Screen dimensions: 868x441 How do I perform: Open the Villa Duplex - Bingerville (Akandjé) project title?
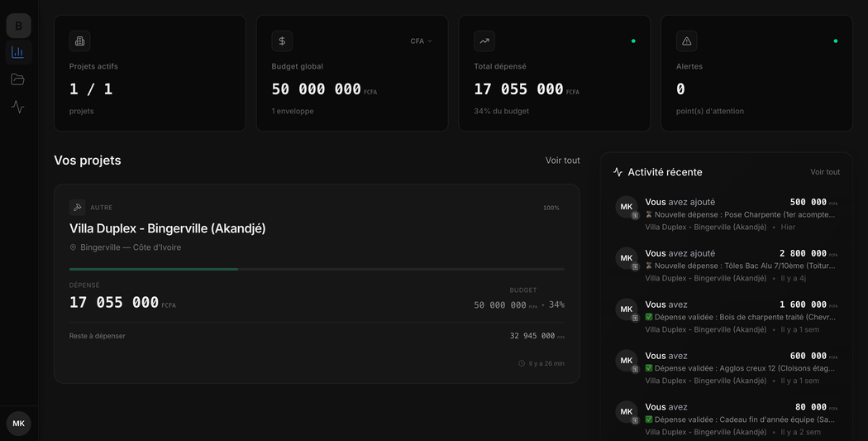coord(167,228)
